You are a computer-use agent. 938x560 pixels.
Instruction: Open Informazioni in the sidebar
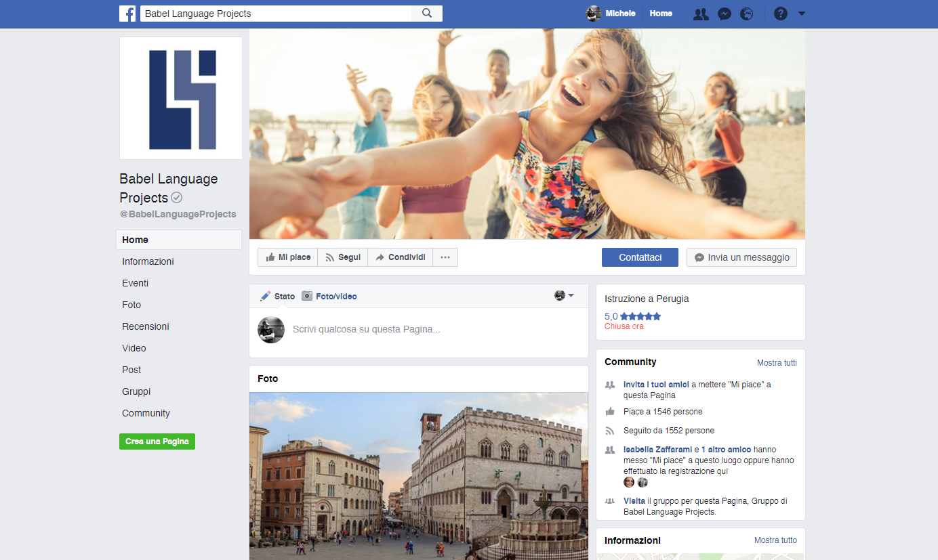coord(148,261)
